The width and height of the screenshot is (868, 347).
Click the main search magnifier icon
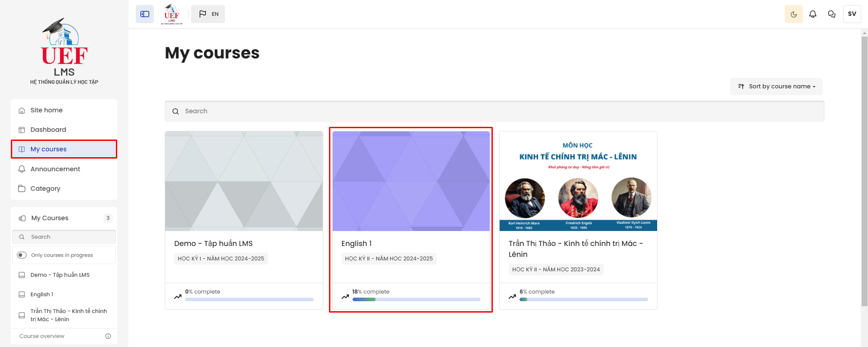pos(176,111)
